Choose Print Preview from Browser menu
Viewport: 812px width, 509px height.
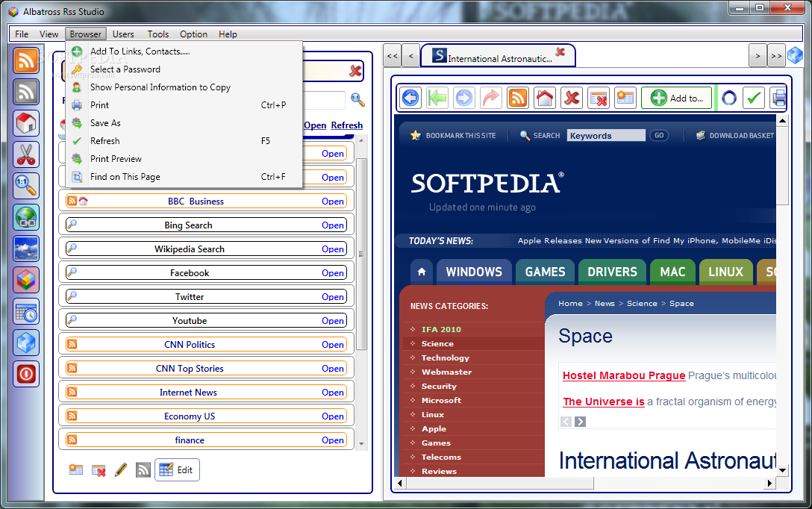(x=184, y=159)
